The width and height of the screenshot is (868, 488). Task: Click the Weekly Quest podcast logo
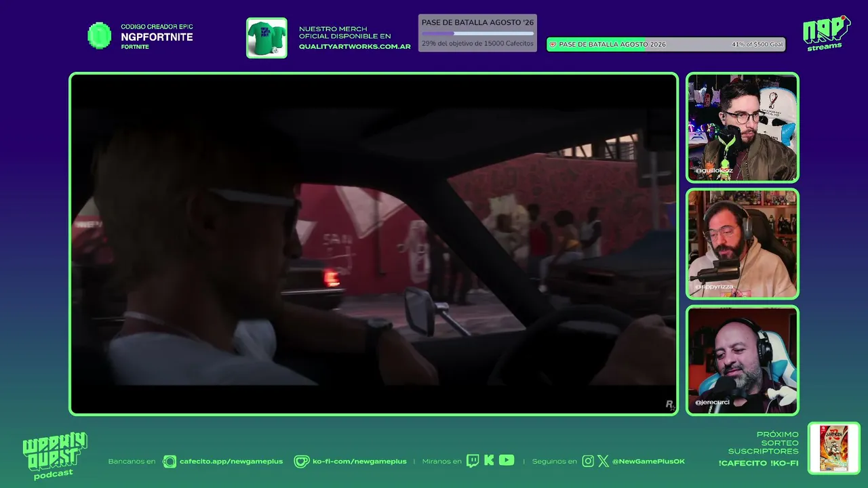tap(55, 456)
